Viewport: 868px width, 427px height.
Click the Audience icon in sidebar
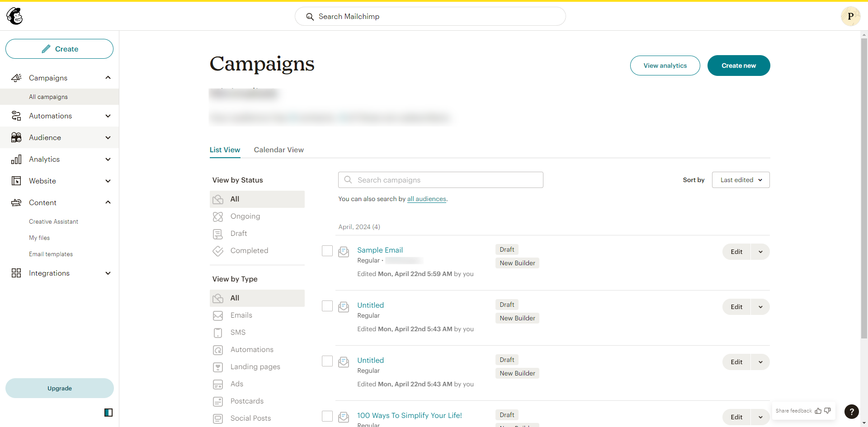[16, 137]
